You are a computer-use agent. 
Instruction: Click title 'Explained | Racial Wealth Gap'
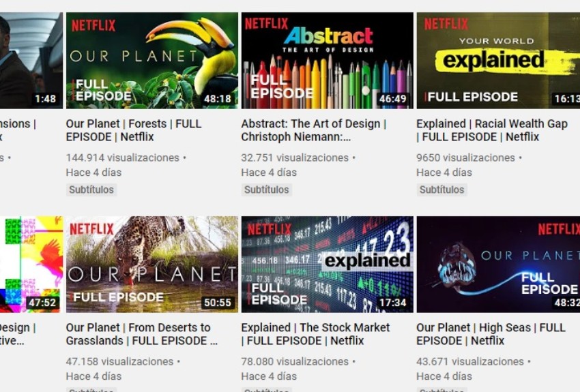click(x=492, y=130)
